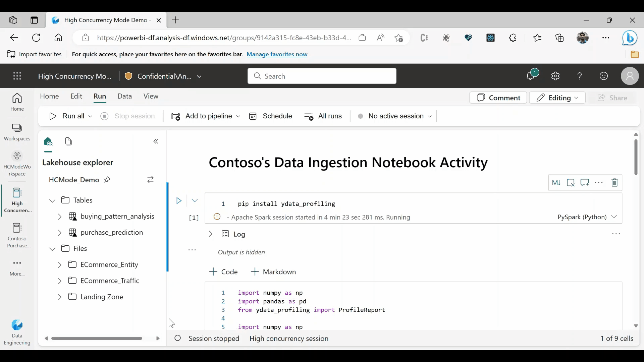Open the Editing mode dropdown
This screenshot has height=362, width=644.
(x=557, y=98)
